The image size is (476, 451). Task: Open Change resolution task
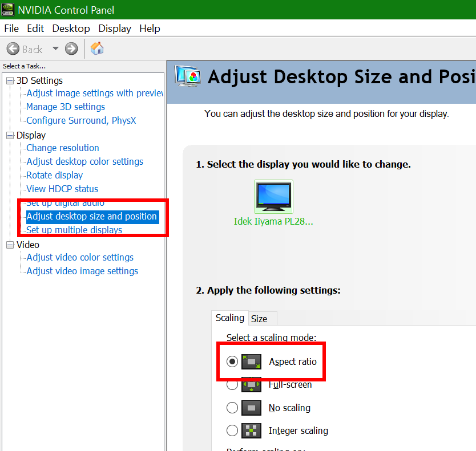63,148
